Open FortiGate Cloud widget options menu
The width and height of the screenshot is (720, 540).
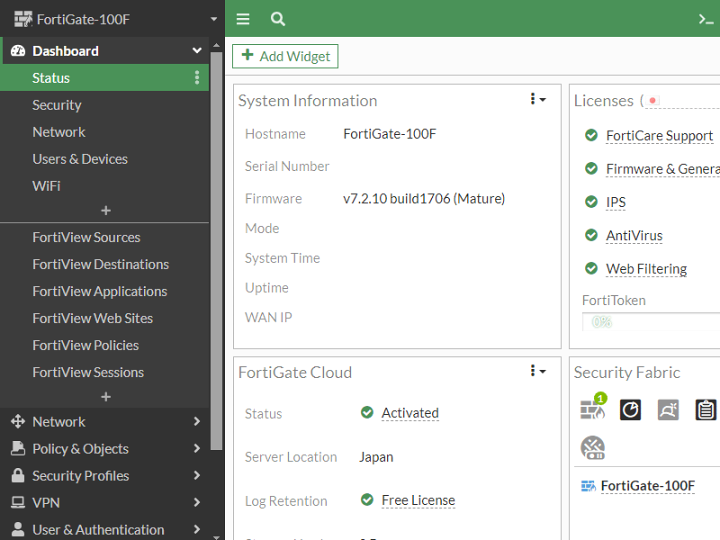[538, 372]
